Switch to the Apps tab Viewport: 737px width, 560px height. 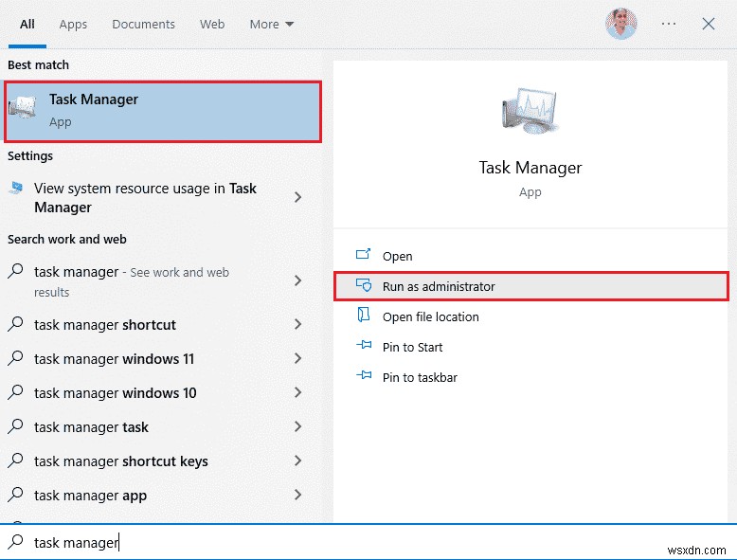coord(73,24)
